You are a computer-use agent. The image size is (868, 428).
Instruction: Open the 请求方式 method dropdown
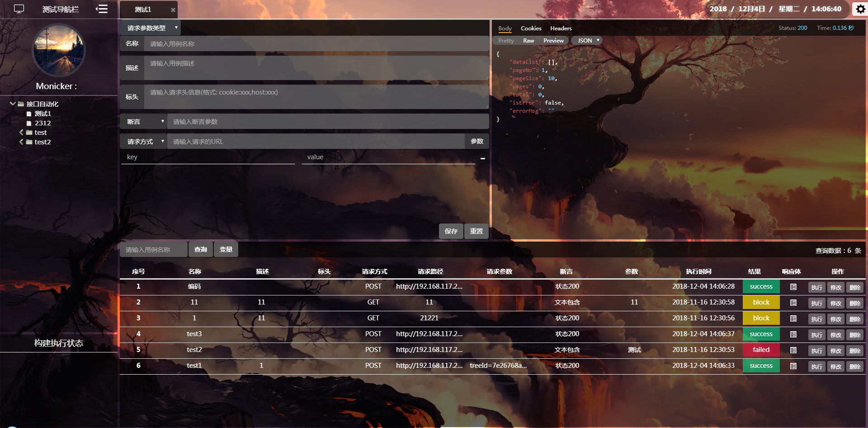[144, 141]
